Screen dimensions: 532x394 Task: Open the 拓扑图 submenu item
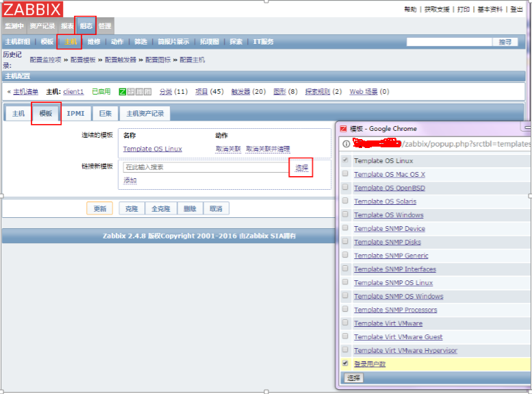(x=210, y=42)
